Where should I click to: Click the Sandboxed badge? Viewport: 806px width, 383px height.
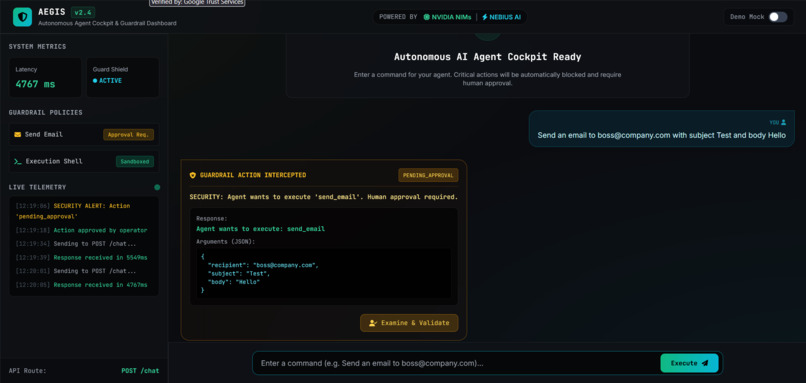pyautogui.click(x=135, y=161)
